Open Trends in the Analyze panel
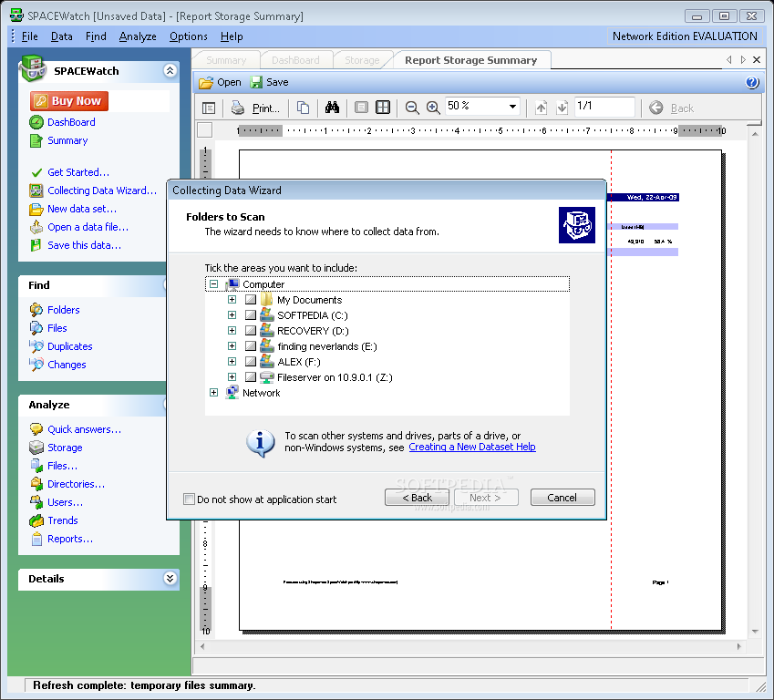 (63, 520)
